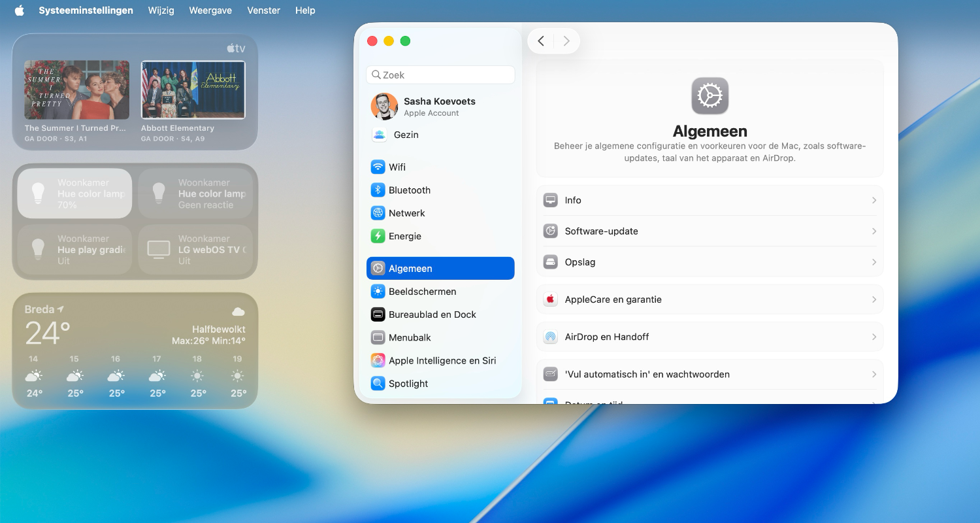Screen dimensions: 980x523
Task: Click the location arrow next to Breda
Action: point(61,309)
